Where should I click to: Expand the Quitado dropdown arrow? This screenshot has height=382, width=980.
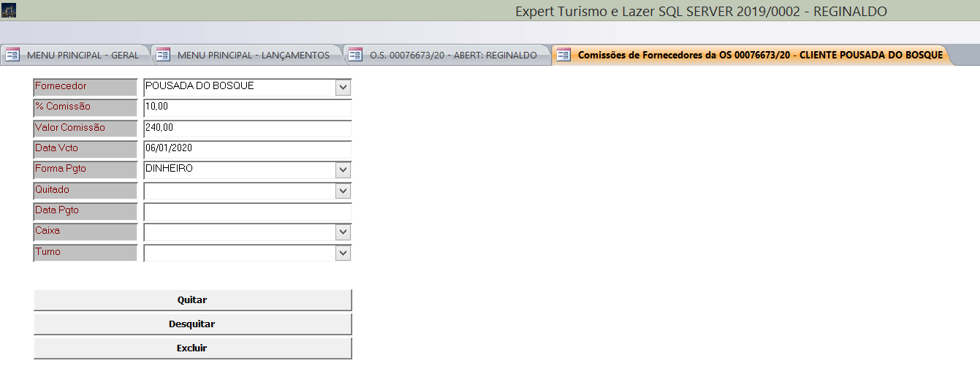click(343, 191)
